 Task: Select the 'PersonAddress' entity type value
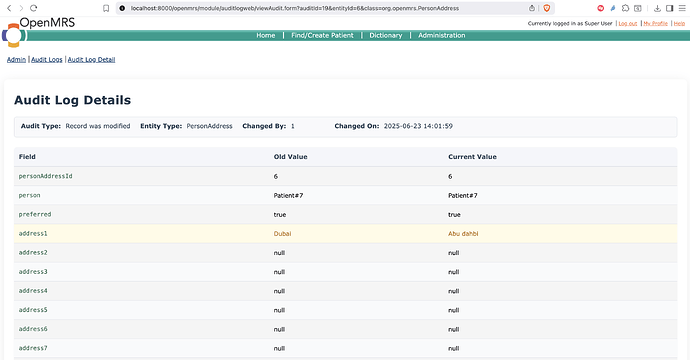209,126
